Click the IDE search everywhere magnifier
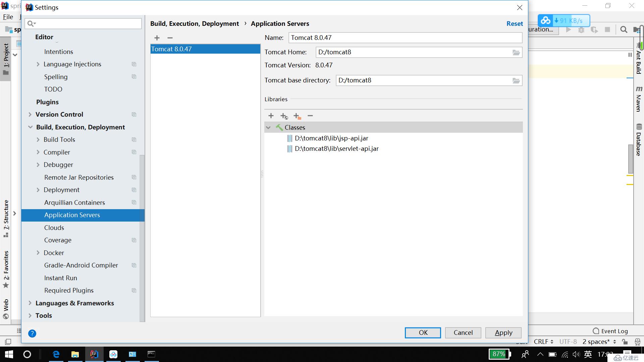Image resolution: width=644 pixels, height=362 pixels. pyautogui.click(x=624, y=29)
